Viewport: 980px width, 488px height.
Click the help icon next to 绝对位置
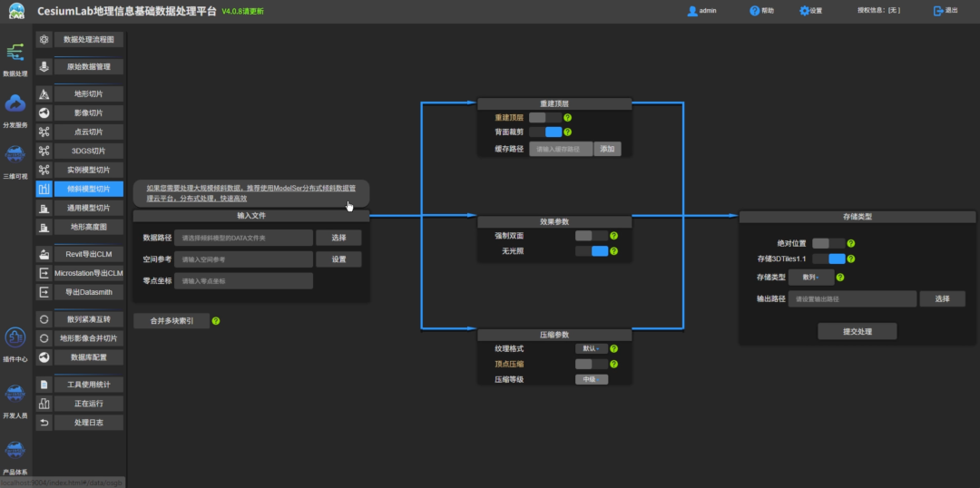(x=850, y=244)
